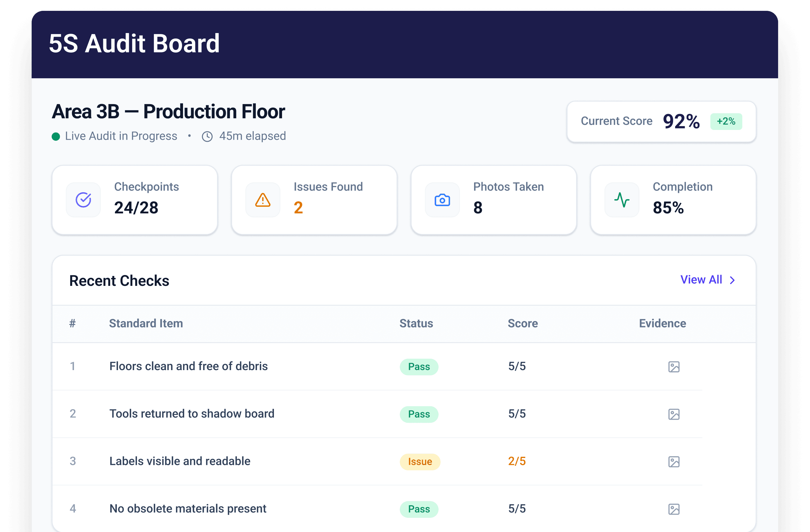810x532 pixels.
Task: Click the Checkpoints check-circle icon
Action: pos(83,200)
